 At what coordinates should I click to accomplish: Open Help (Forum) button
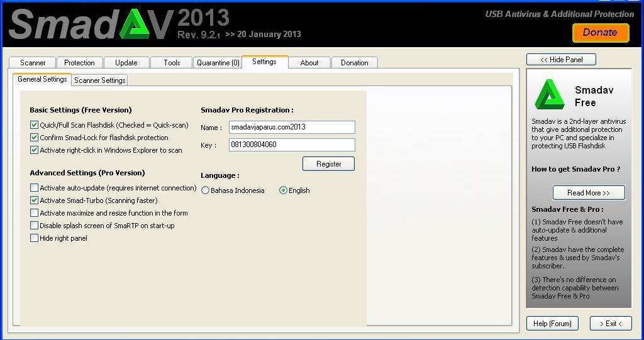point(552,324)
